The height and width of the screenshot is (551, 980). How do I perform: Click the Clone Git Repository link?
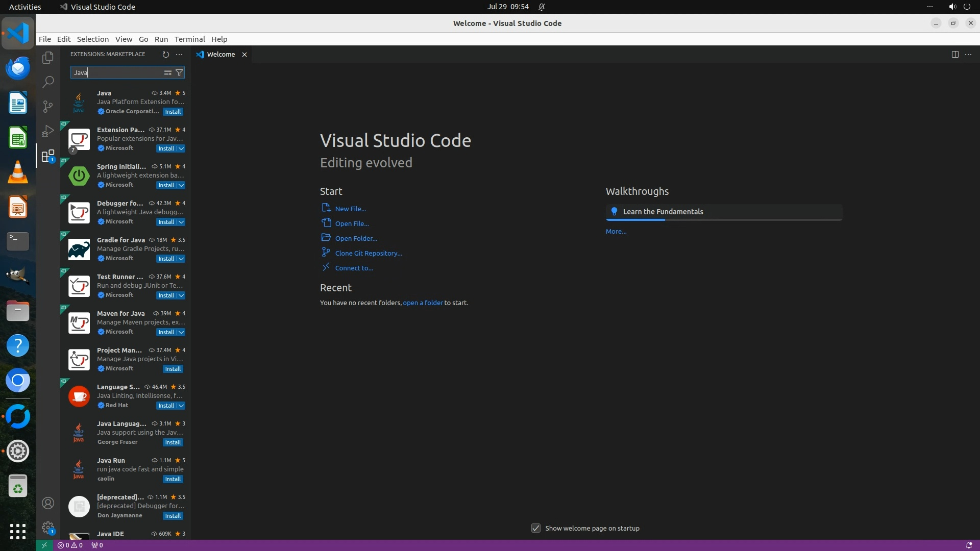368,253
